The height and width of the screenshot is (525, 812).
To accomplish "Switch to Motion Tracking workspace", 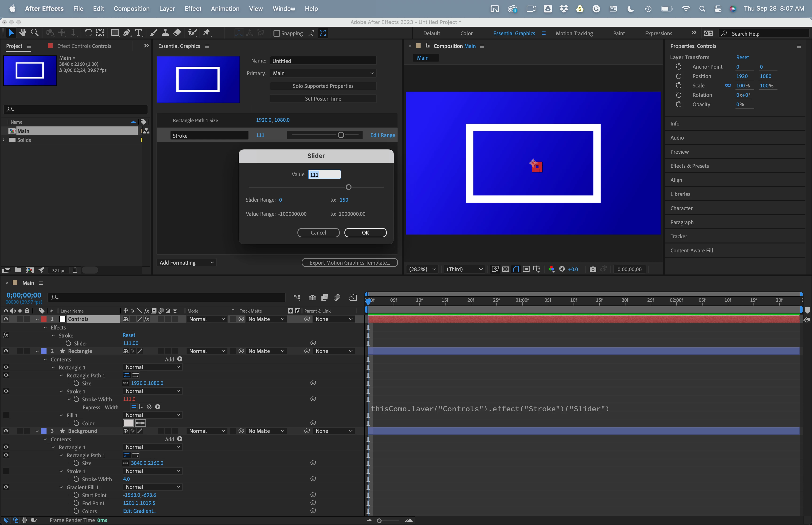I will point(574,33).
